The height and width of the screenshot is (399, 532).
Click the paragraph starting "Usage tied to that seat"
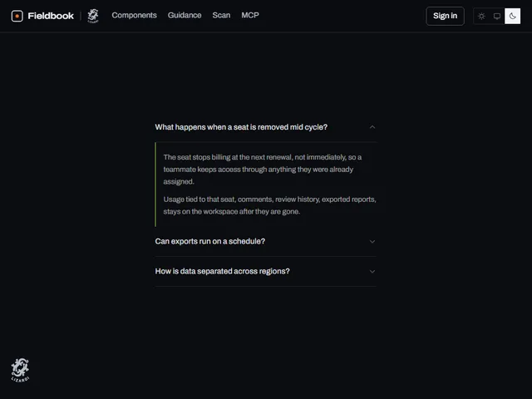(x=269, y=205)
